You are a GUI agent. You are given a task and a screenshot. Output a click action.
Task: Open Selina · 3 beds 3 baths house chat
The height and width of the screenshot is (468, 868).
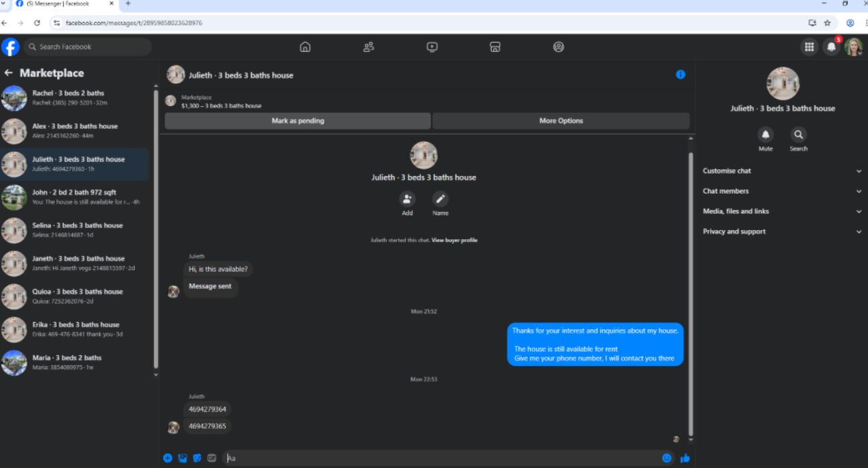[75, 231]
